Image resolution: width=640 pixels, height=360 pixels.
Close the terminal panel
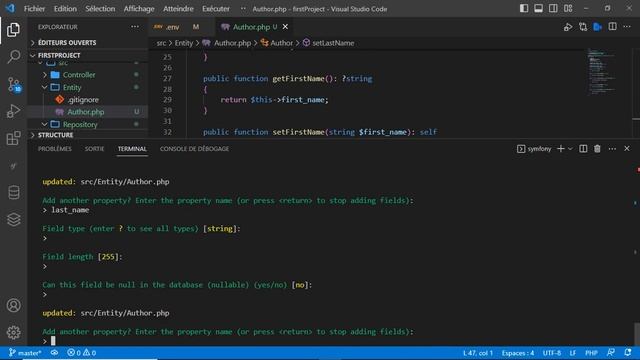click(627, 149)
